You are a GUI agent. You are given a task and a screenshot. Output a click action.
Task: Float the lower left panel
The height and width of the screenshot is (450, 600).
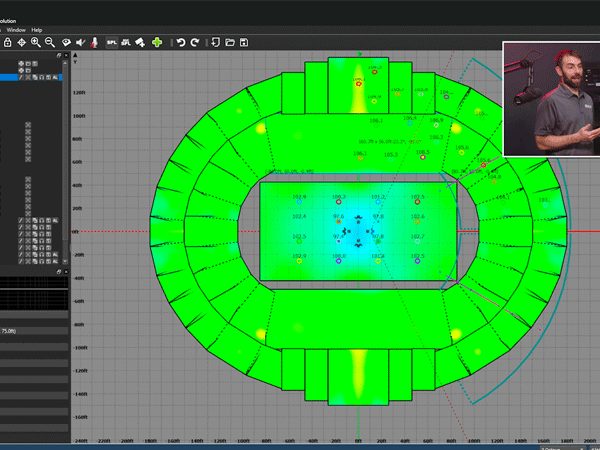pos(59,272)
